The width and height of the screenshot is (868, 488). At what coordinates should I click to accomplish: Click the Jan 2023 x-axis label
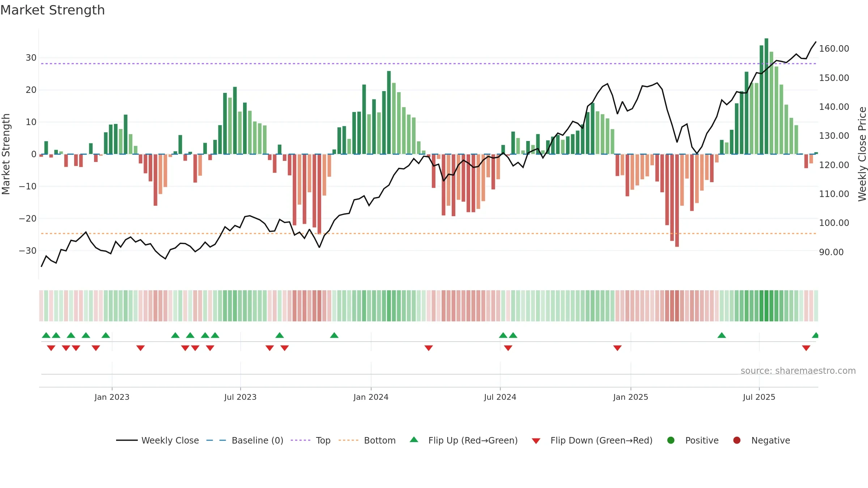[112, 397]
